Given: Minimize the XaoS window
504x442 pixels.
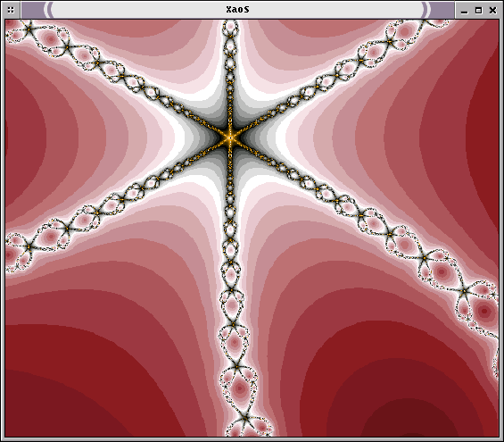Looking at the screenshot, I should click(x=464, y=11).
